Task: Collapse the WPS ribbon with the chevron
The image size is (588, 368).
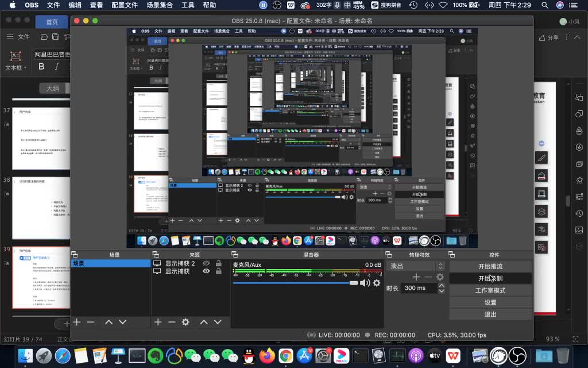Action: pos(577,37)
